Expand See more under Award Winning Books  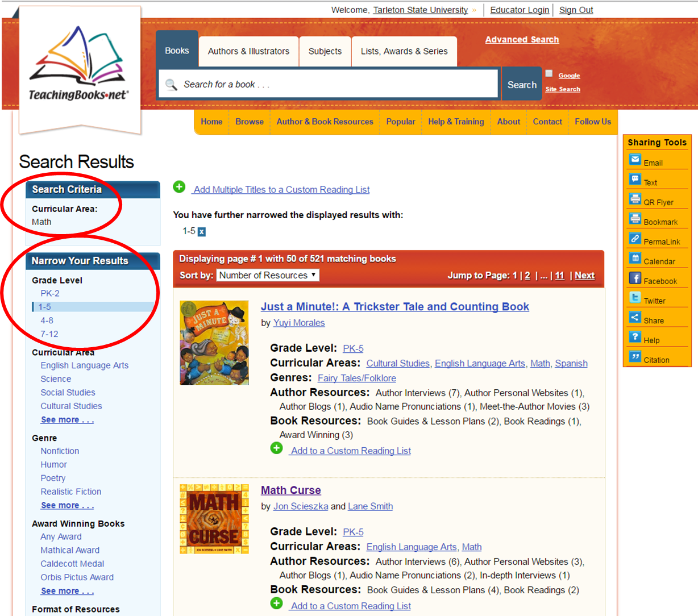tap(67, 591)
